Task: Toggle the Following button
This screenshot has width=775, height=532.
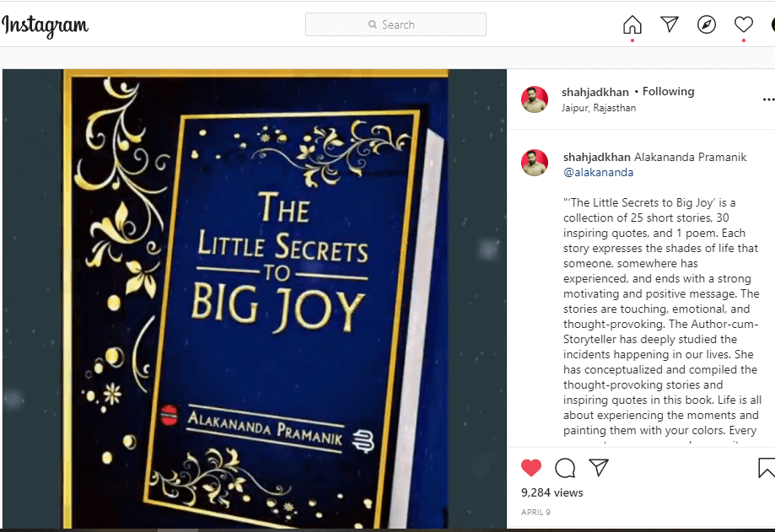Action: [x=668, y=91]
